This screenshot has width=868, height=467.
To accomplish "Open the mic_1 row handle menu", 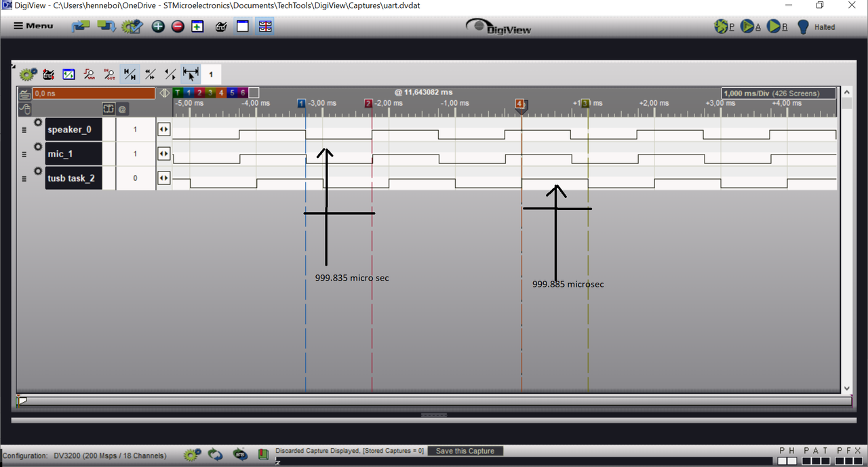I will (x=24, y=154).
